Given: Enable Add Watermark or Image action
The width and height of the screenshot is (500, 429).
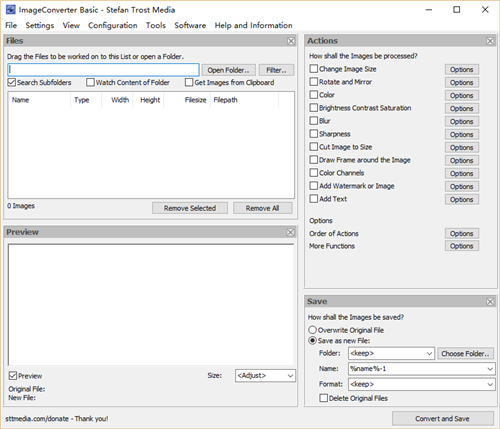Looking at the screenshot, I should click(313, 186).
